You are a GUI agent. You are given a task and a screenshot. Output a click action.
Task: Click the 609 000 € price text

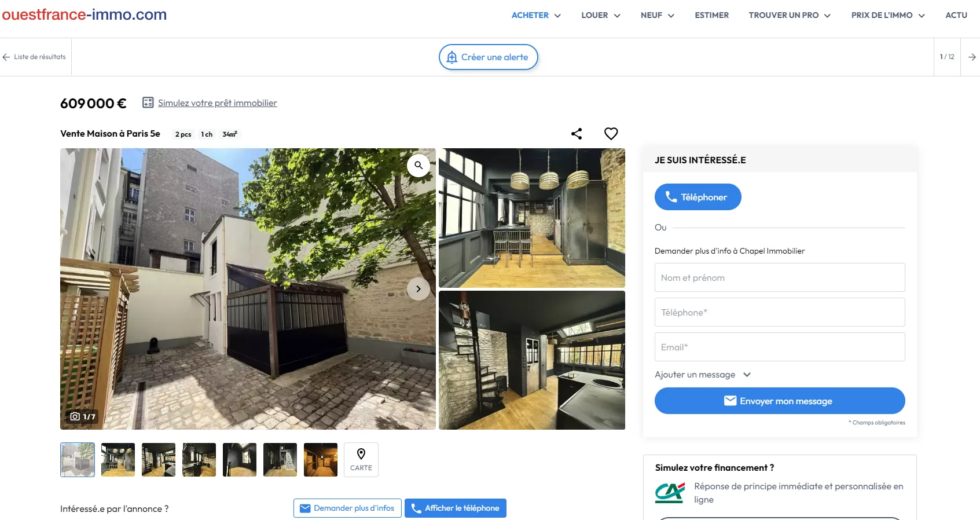(x=93, y=104)
